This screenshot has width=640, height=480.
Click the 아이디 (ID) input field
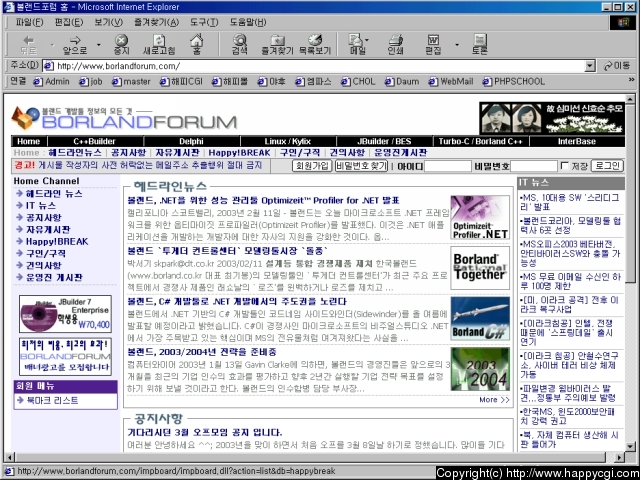tap(448, 166)
